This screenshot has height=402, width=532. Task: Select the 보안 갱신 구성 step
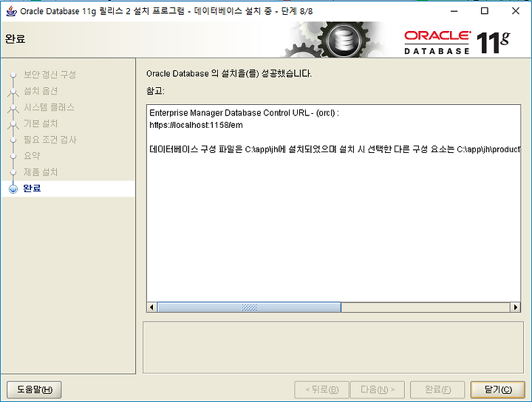[50, 75]
